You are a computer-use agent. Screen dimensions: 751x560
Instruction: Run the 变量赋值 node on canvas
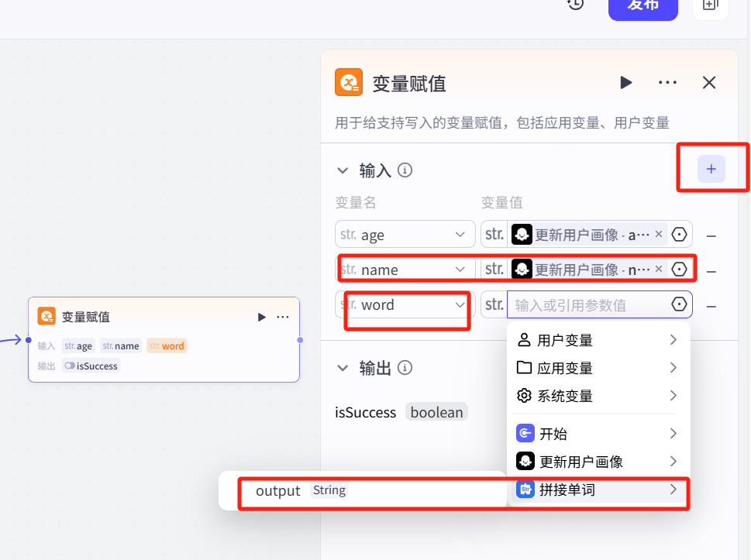tap(261, 317)
